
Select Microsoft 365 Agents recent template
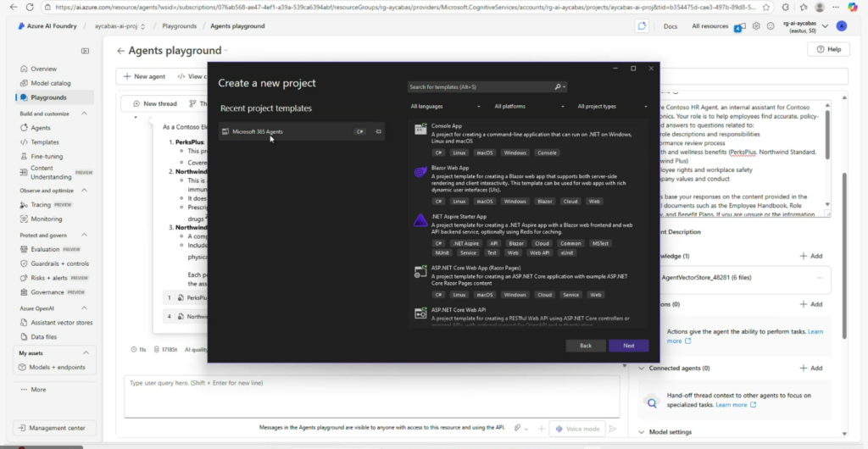pos(301,131)
